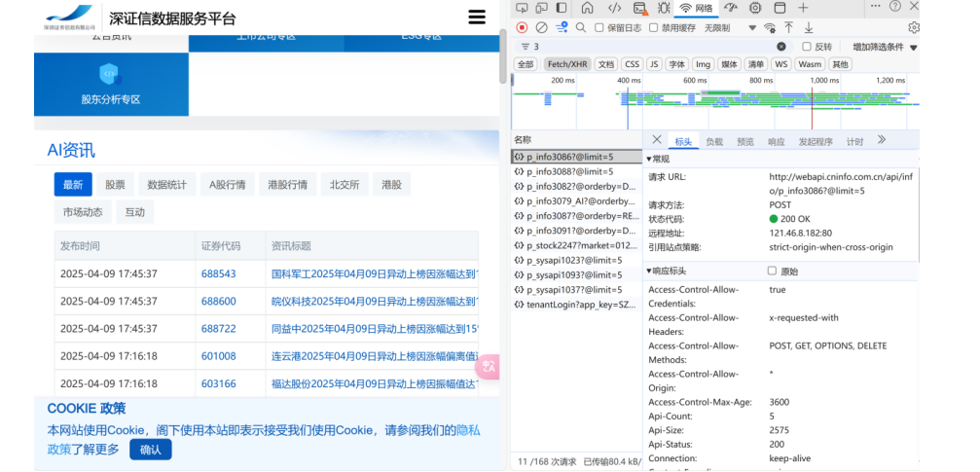Toggle the CSS type filter

click(633, 64)
